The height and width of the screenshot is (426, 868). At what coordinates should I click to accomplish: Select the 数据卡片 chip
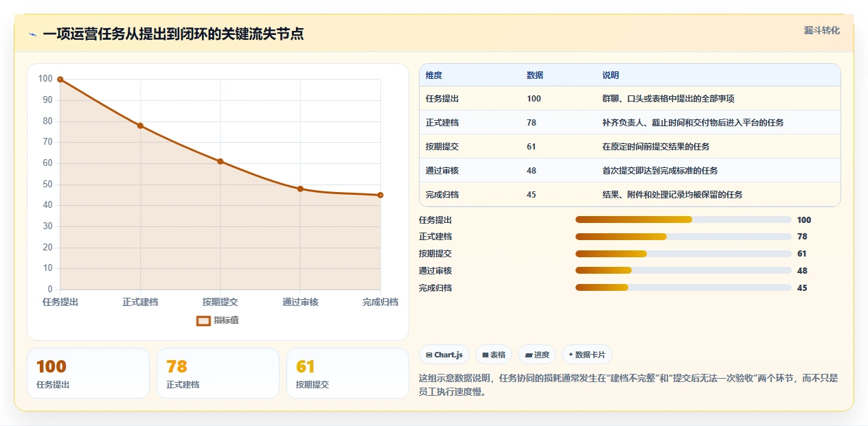tap(587, 355)
